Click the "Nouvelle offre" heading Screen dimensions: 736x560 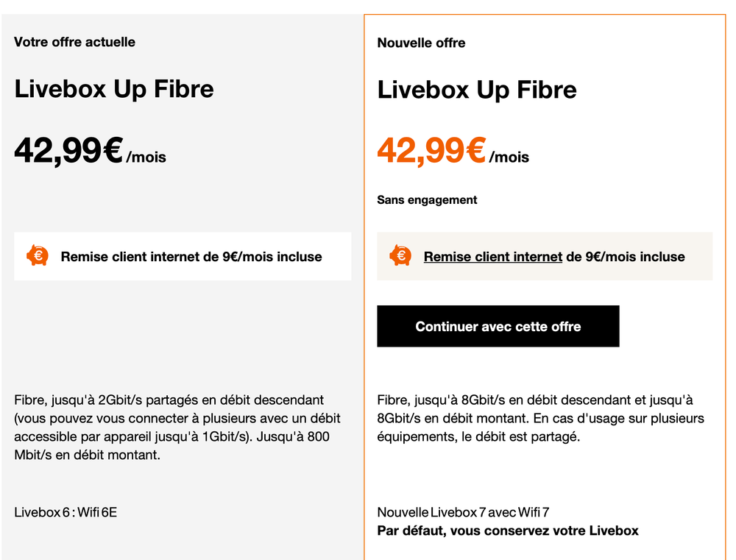pos(421,43)
